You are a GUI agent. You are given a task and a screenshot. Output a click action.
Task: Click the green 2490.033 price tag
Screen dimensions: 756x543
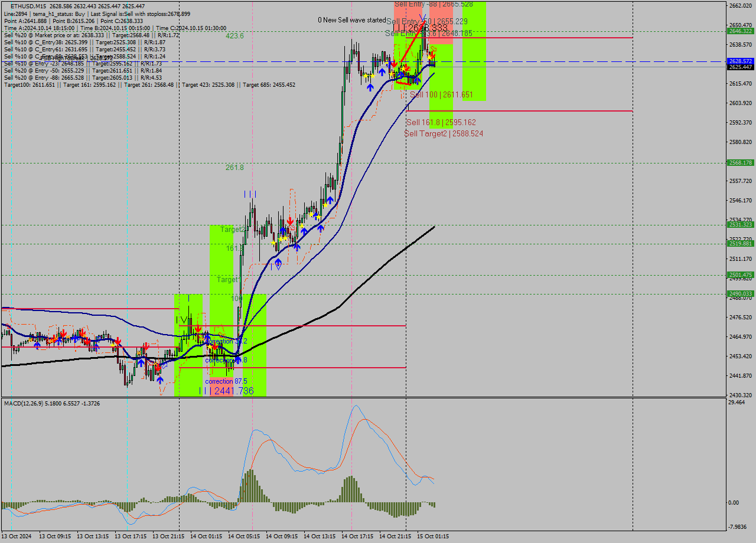pos(740,294)
